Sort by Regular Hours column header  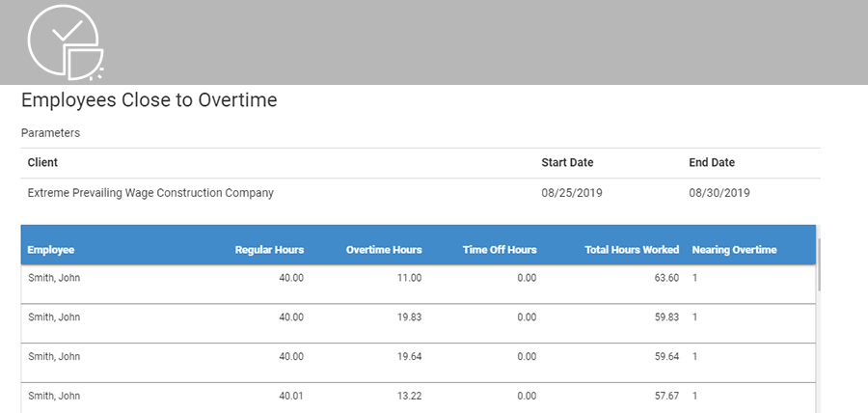269,250
